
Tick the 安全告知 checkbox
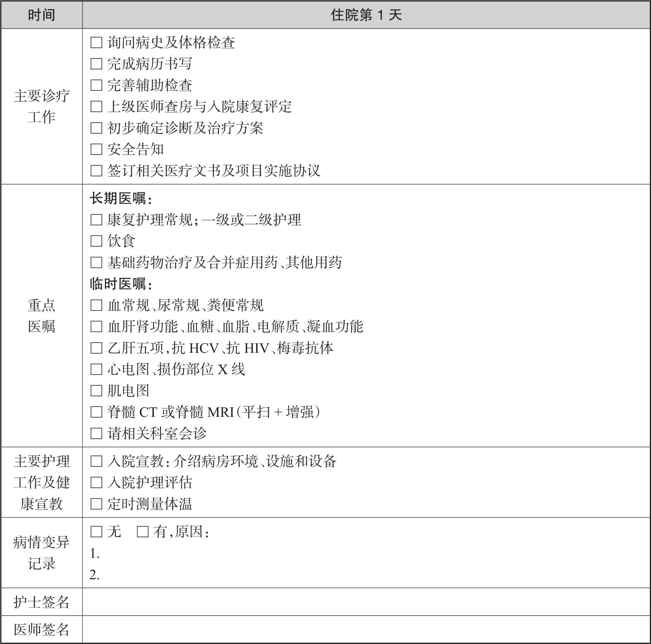point(97,149)
